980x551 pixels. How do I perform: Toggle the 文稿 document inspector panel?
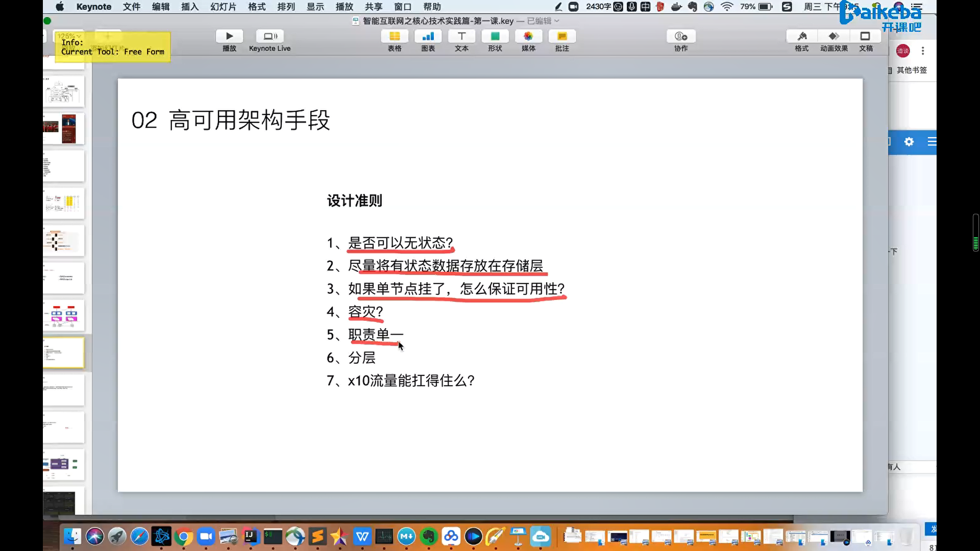(x=866, y=36)
